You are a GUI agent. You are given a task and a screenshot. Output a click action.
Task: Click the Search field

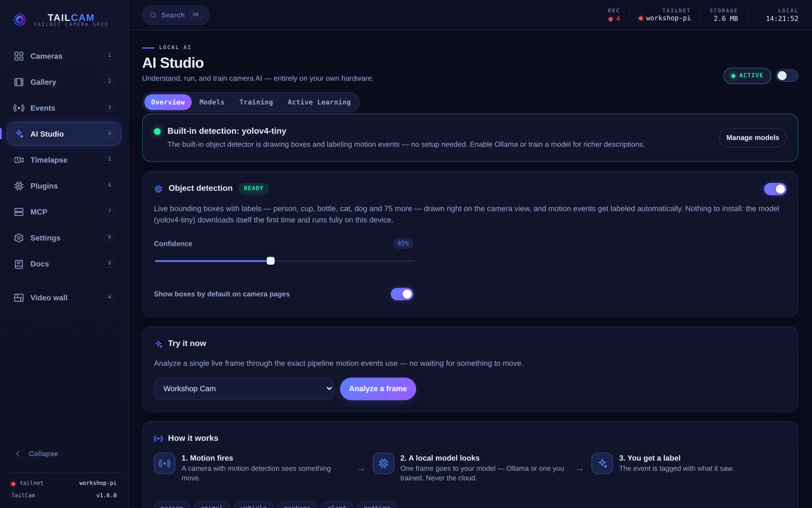(x=176, y=15)
